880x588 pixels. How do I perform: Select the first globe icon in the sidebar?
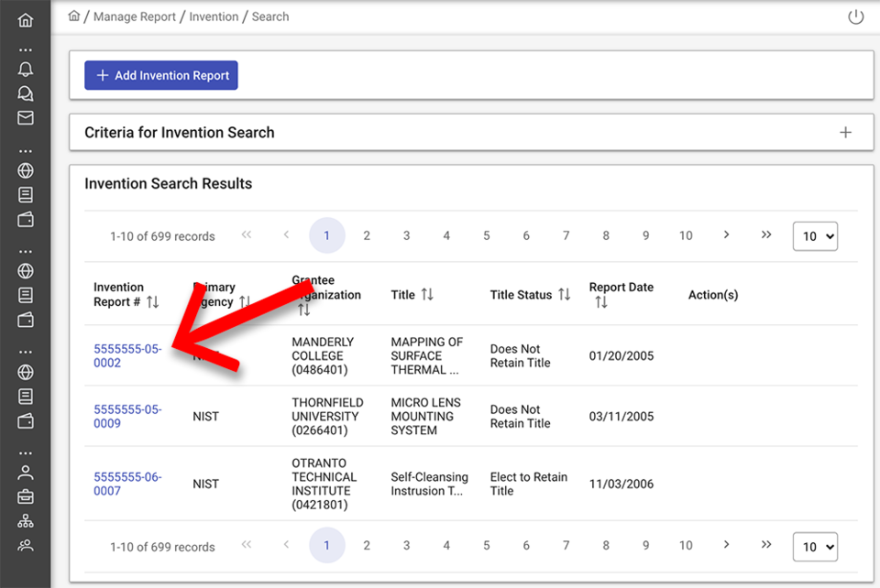(25, 170)
